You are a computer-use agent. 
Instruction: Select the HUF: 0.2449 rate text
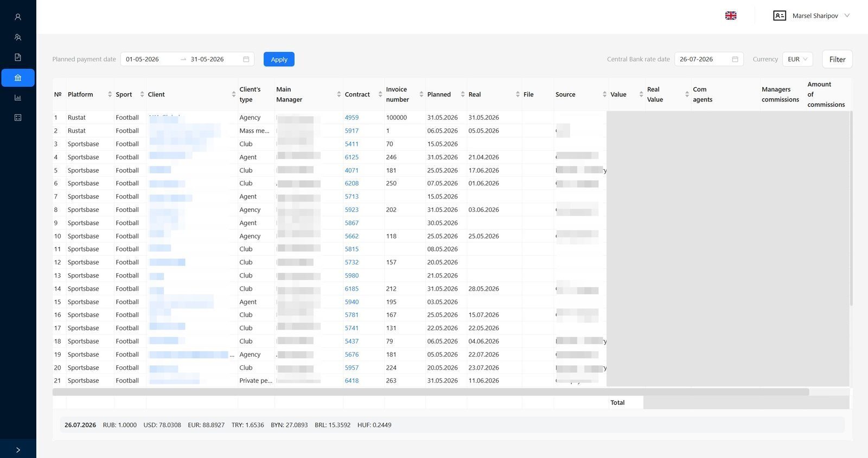click(374, 425)
